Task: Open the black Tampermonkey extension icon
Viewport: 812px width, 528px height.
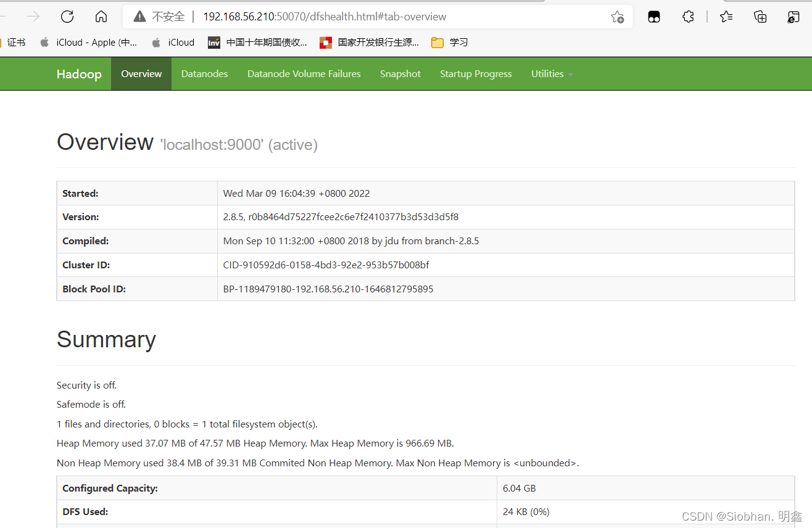Action: 654,17
